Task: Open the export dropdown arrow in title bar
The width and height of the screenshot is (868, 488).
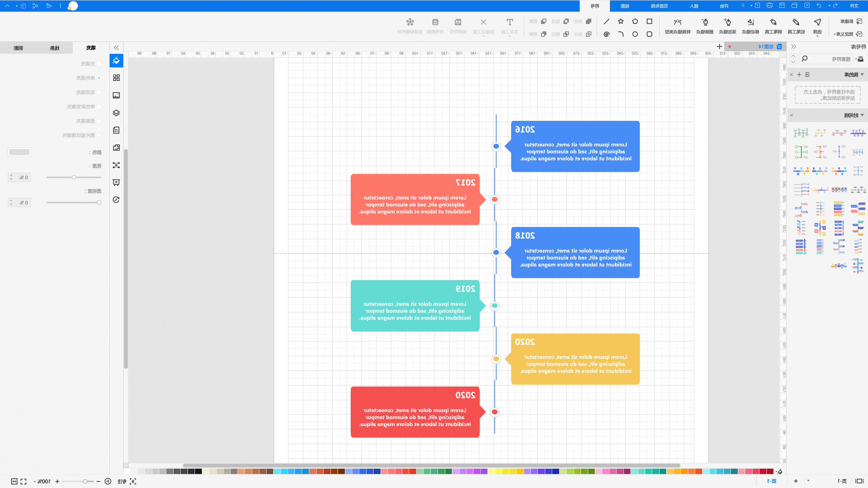Action: point(751,6)
